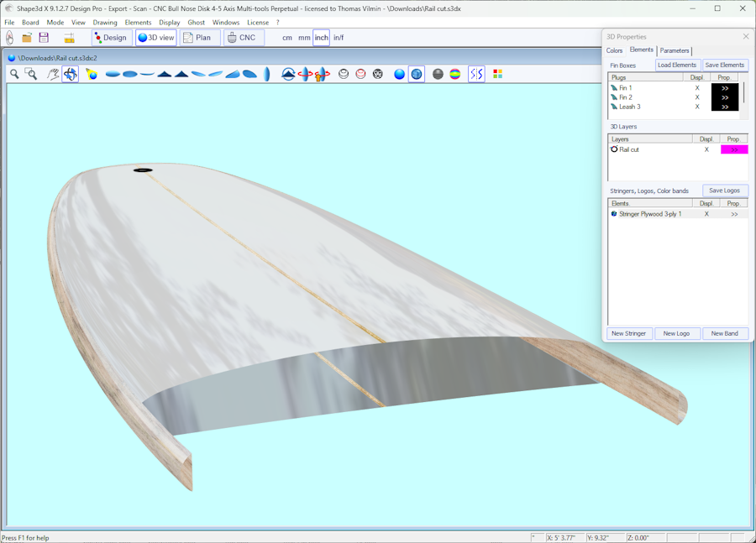This screenshot has width=756, height=543.
Task: Open Stringer Plywood 3-ply 1 properties arrow
Action: click(734, 214)
